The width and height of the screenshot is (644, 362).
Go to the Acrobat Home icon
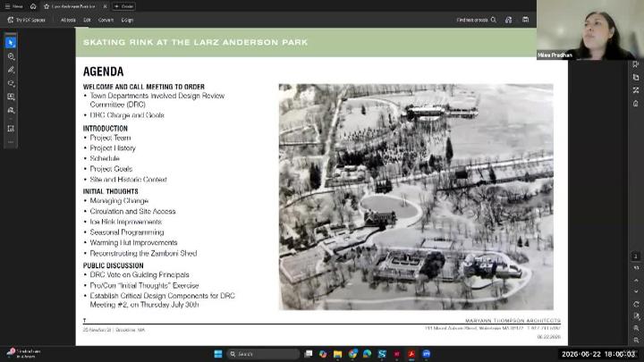click(33, 6)
